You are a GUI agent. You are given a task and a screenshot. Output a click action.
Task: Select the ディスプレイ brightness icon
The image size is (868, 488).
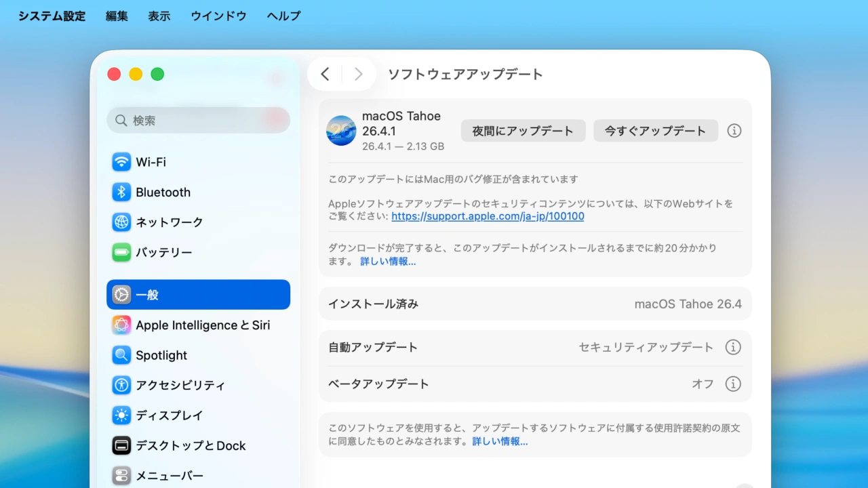[121, 415]
